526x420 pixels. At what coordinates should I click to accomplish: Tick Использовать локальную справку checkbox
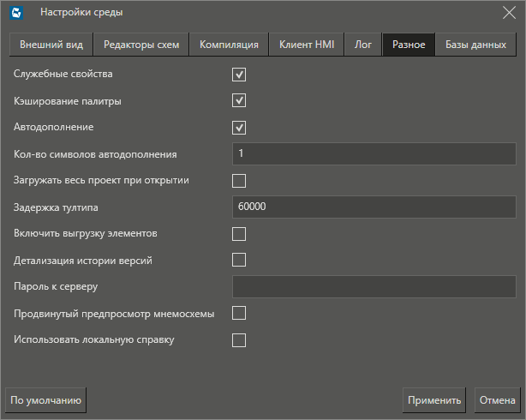click(x=239, y=340)
